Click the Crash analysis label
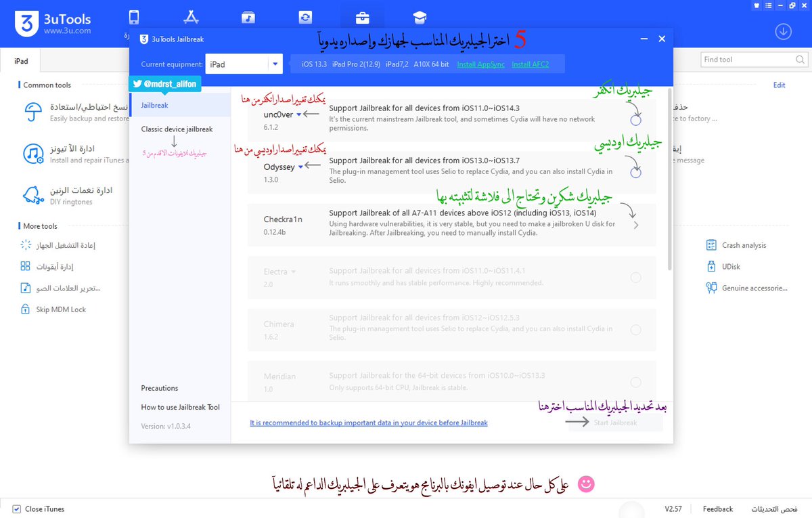The width and height of the screenshot is (812, 518). pos(744,245)
